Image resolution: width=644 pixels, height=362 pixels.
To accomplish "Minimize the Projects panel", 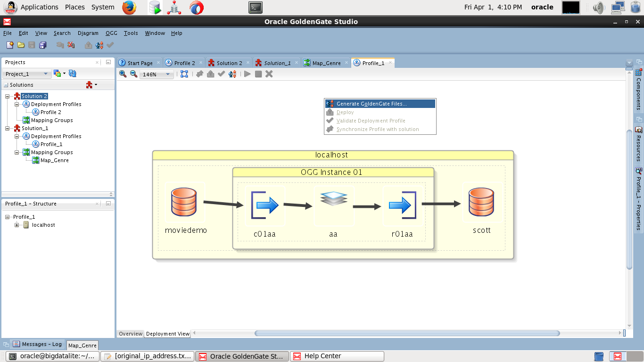I will [108, 62].
